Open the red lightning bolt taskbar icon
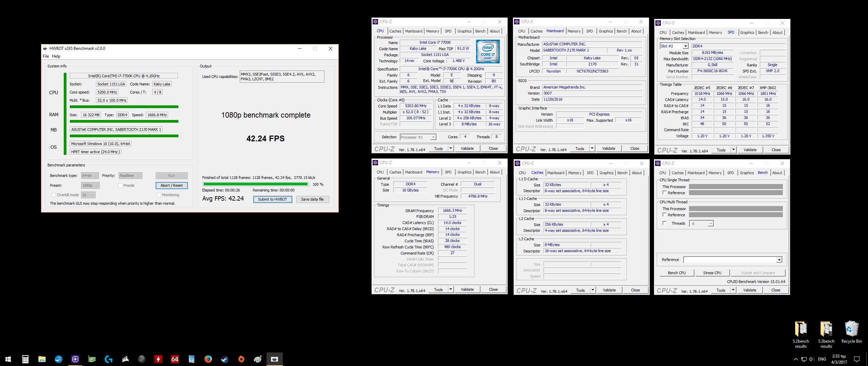 (158, 359)
